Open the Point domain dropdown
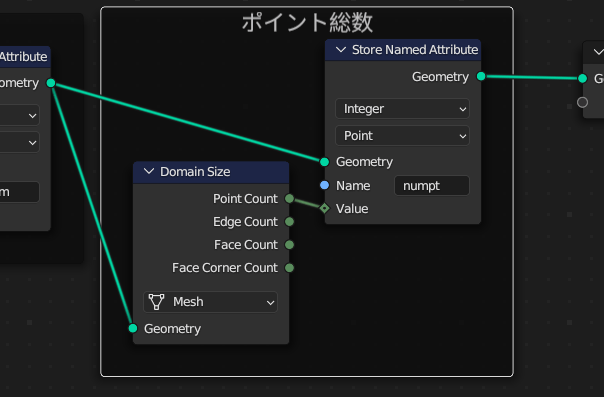 coord(402,136)
